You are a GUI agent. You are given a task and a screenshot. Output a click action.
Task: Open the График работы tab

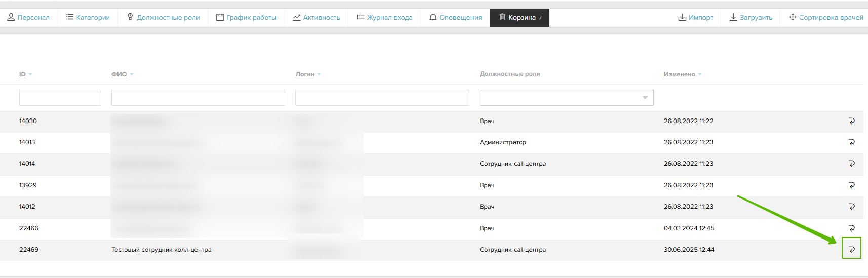(246, 17)
